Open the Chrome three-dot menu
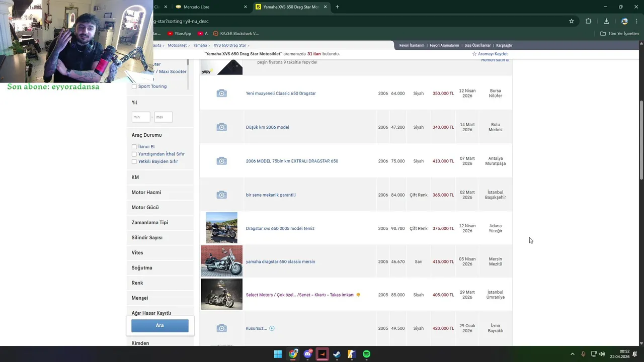 pyautogui.click(x=636, y=21)
